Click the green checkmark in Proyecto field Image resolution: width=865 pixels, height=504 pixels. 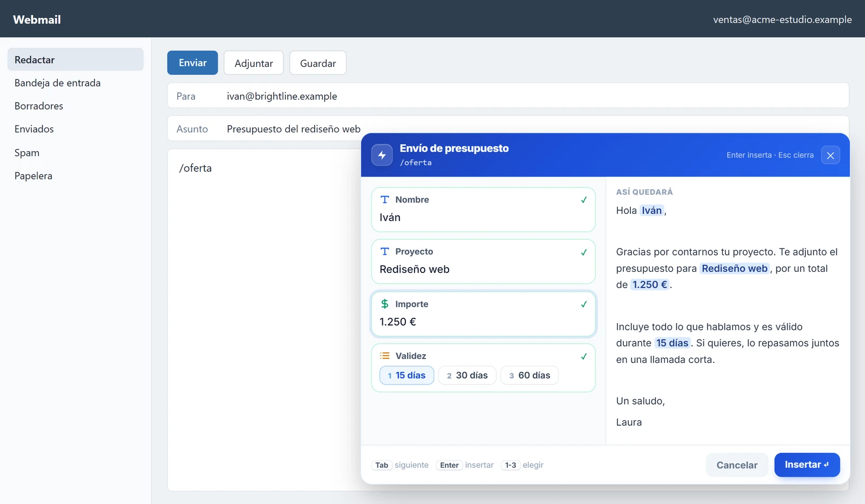(x=584, y=252)
